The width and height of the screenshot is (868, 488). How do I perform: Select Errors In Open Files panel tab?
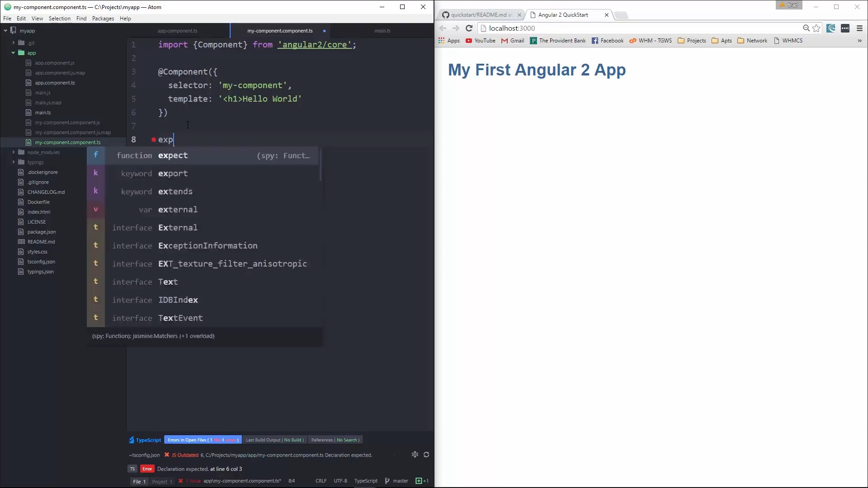(x=203, y=440)
